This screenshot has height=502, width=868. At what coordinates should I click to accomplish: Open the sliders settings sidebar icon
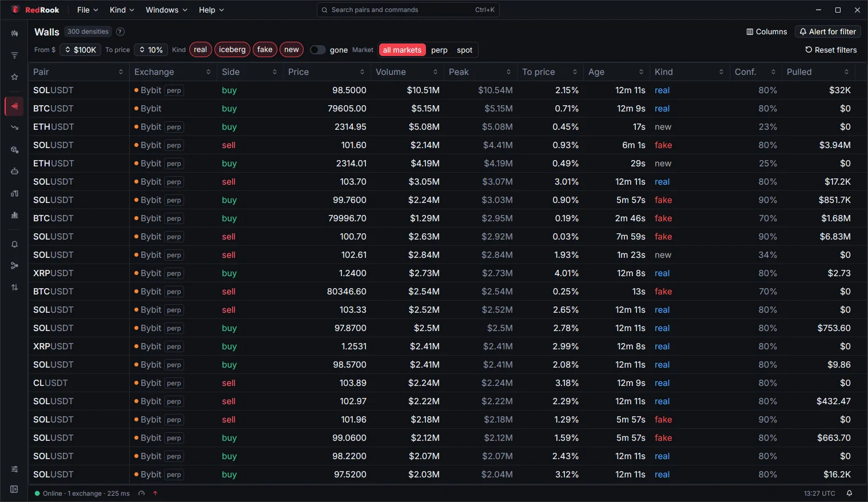pos(14,469)
